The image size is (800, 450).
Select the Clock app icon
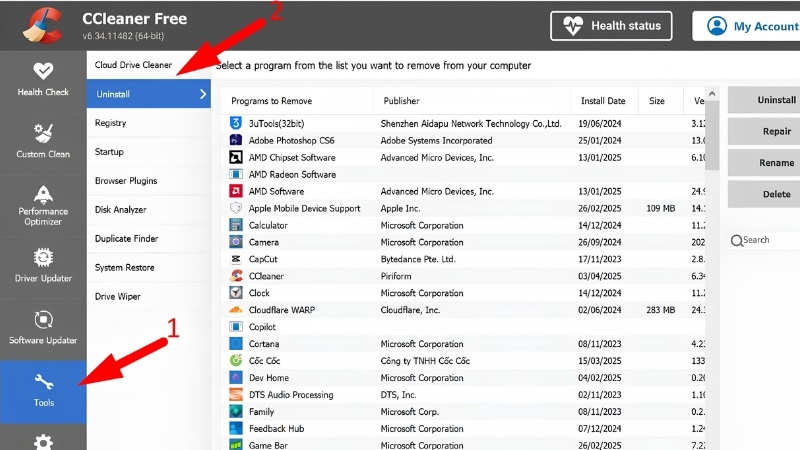[236, 293]
